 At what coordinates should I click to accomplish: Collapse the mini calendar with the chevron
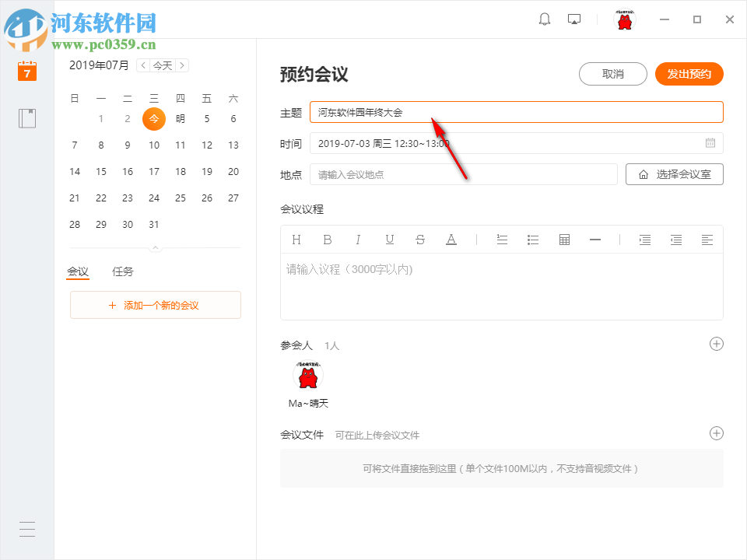coord(155,247)
